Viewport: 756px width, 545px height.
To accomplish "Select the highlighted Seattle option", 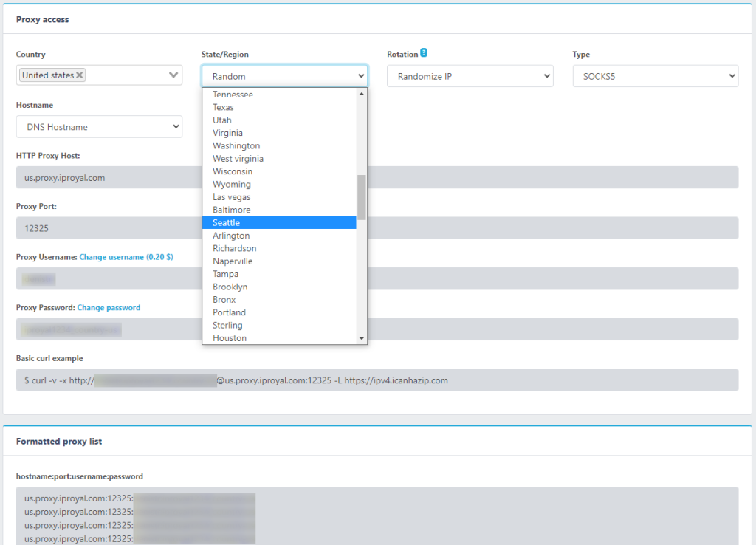I will coord(279,223).
